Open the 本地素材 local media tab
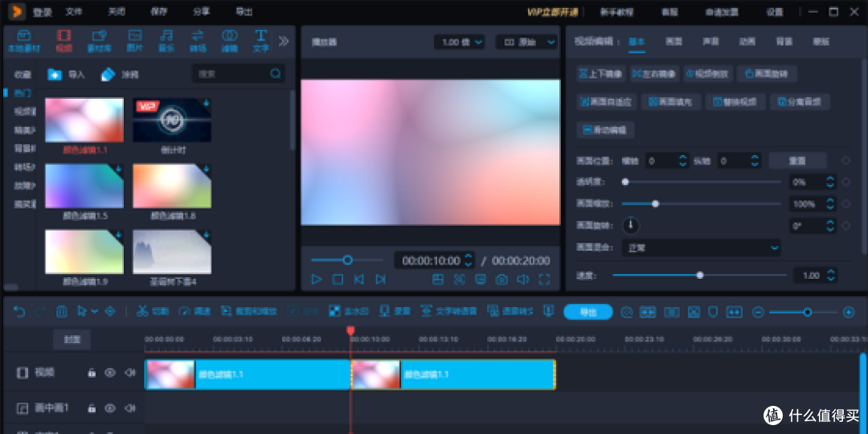 (x=24, y=41)
